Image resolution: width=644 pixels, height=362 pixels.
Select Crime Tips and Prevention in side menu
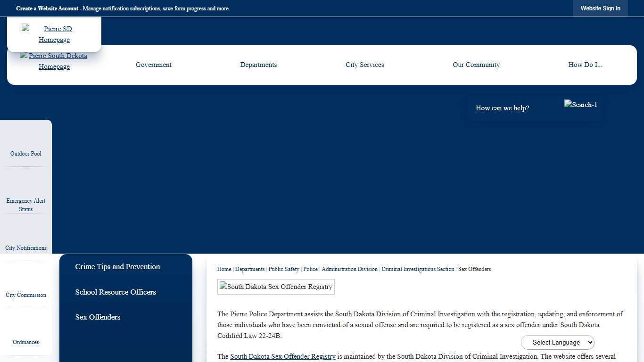click(x=117, y=267)
